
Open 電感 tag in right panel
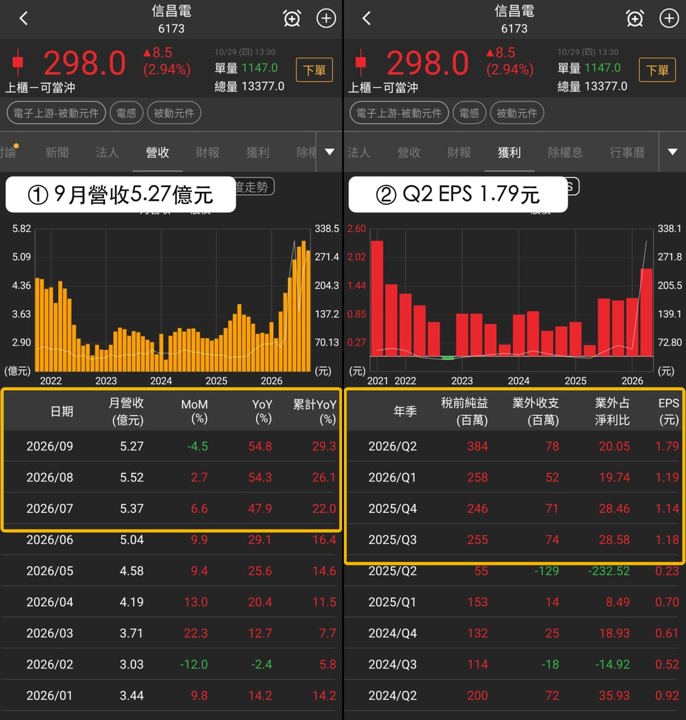point(469,113)
